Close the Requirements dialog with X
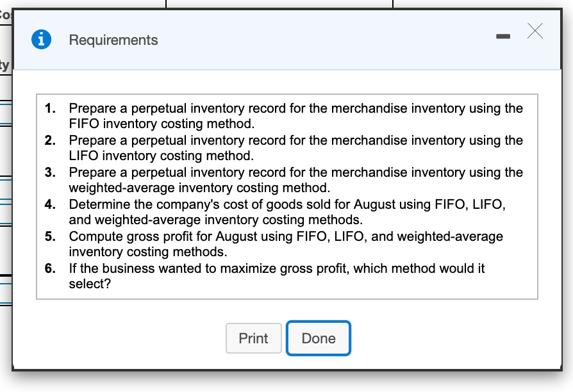 pyautogui.click(x=535, y=32)
